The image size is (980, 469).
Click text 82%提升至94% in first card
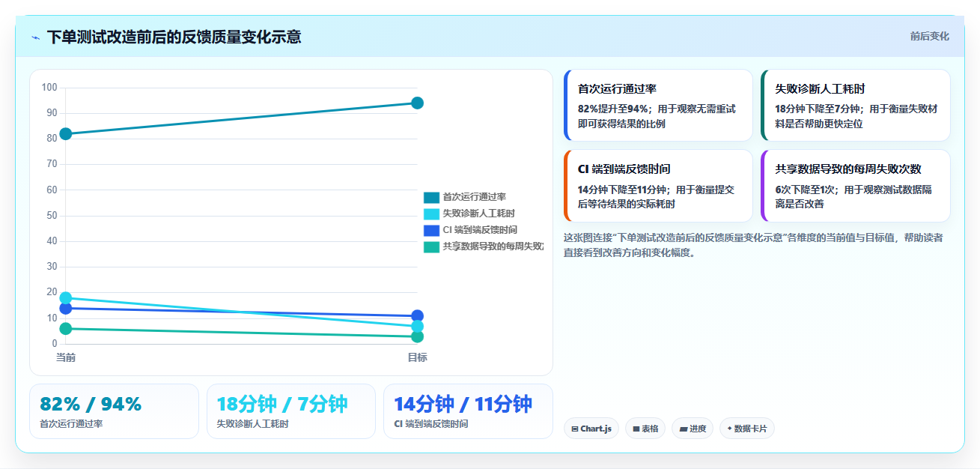613,109
